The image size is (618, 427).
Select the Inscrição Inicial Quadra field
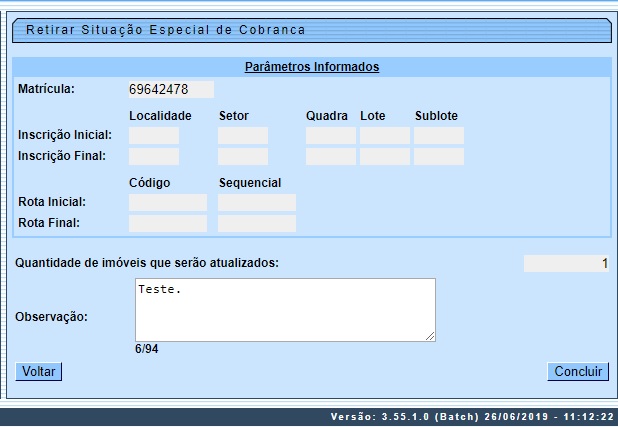point(331,135)
